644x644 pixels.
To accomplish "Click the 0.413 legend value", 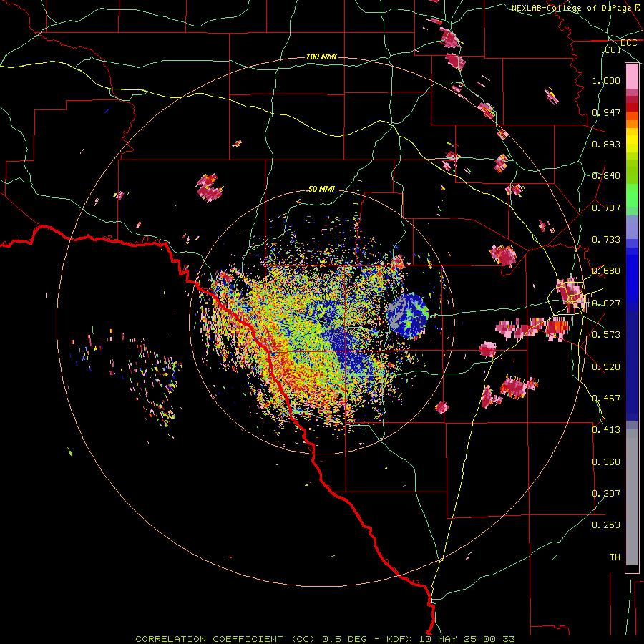I will click(606, 430).
